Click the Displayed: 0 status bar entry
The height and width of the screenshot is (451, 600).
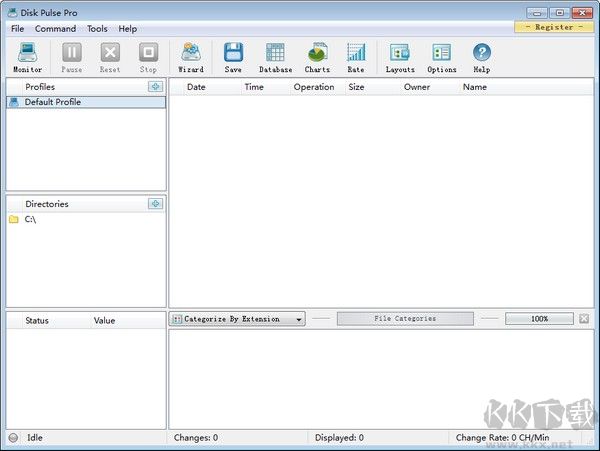click(339, 438)
